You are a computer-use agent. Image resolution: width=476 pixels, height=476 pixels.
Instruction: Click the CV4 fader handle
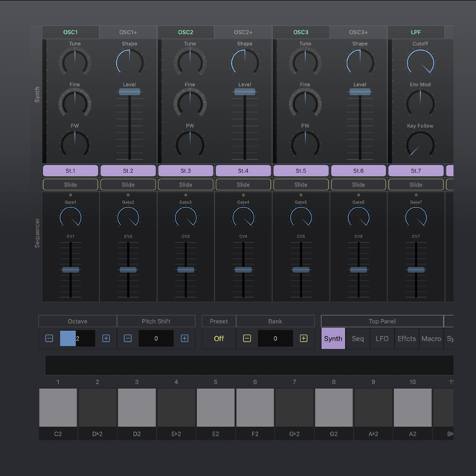pos(243,270)
